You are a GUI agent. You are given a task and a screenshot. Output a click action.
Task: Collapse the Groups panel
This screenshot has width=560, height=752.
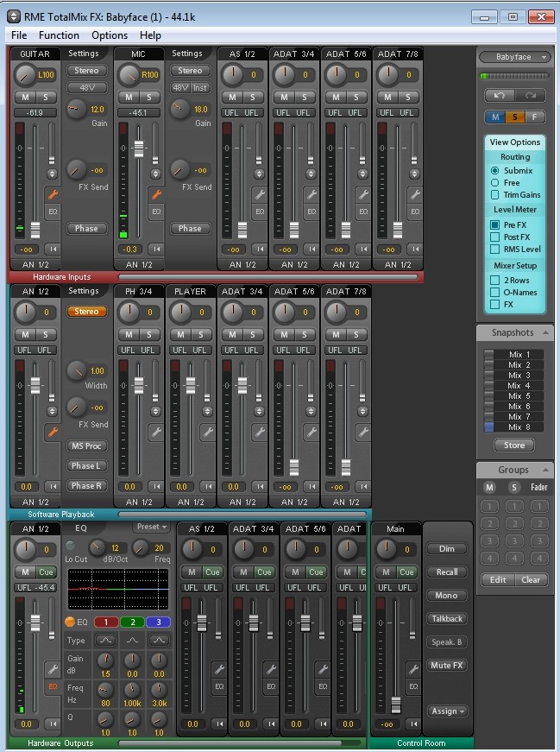coord(545,470)
